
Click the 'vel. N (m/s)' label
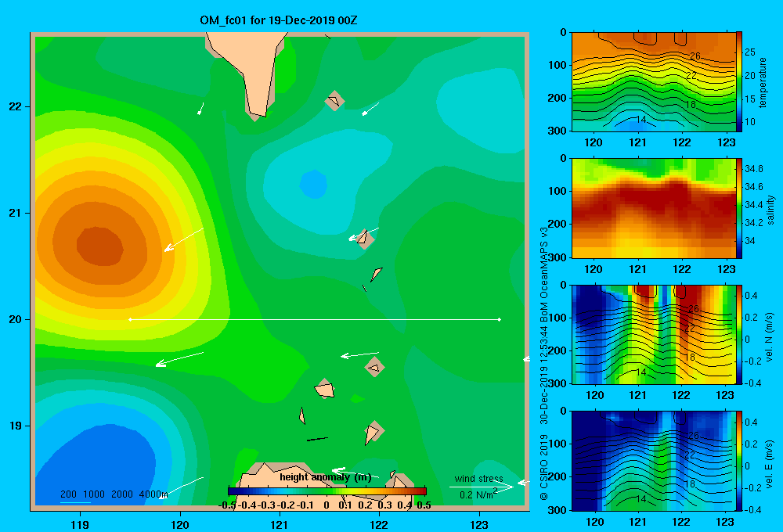point(769,337)
